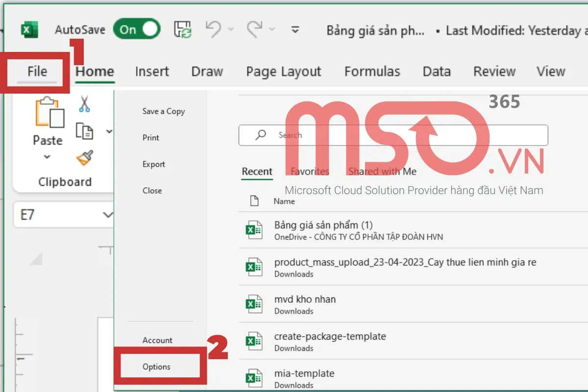Click the Undo arrow icon
This screenshot has width=588, height=392.
point(214,29)
